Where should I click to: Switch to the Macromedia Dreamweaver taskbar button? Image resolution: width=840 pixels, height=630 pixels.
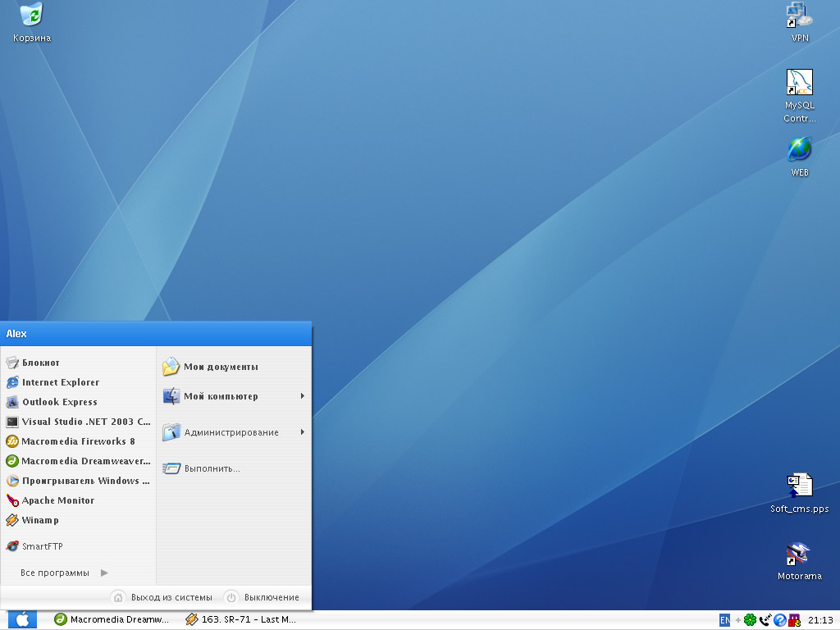[x=112, y=620]
